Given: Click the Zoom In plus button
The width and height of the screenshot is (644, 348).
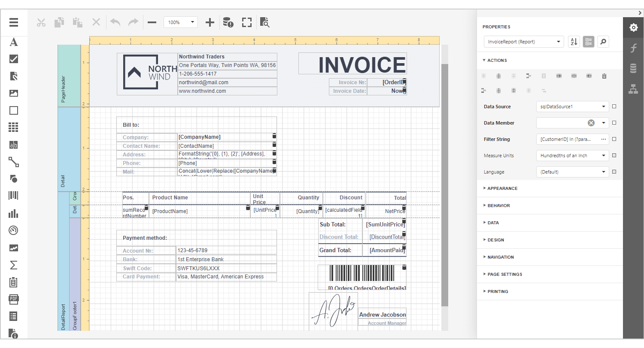Looking at the screenshot, I should [x=210, y=22].
